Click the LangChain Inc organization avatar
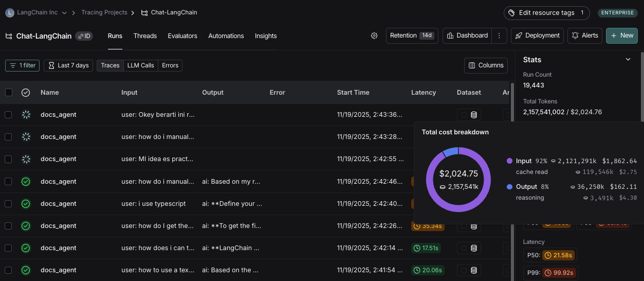 [10, 12]
